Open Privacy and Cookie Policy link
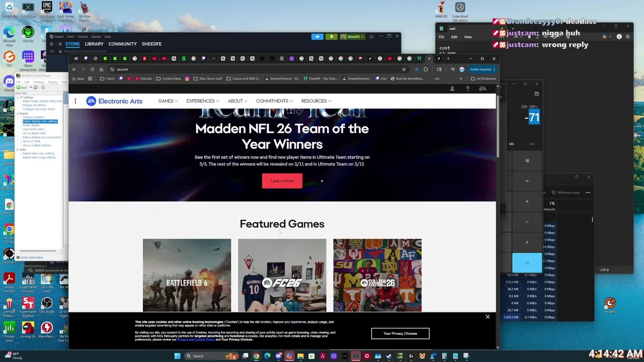 (196, 339)
